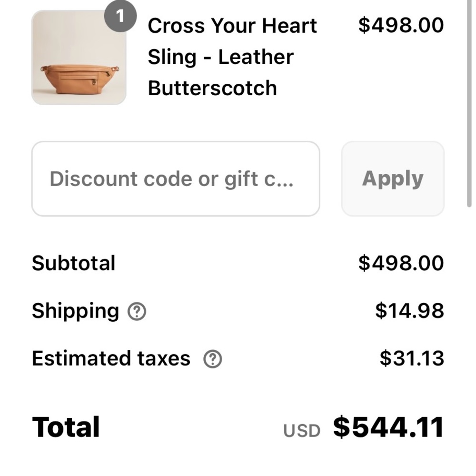
Task: Click the Total amount of $544.11
Action: tap(387, 427)
